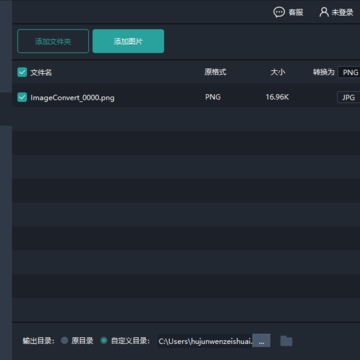
Task: Open the output folder icon
Action: pyautogui.click(x=286, y=341)
